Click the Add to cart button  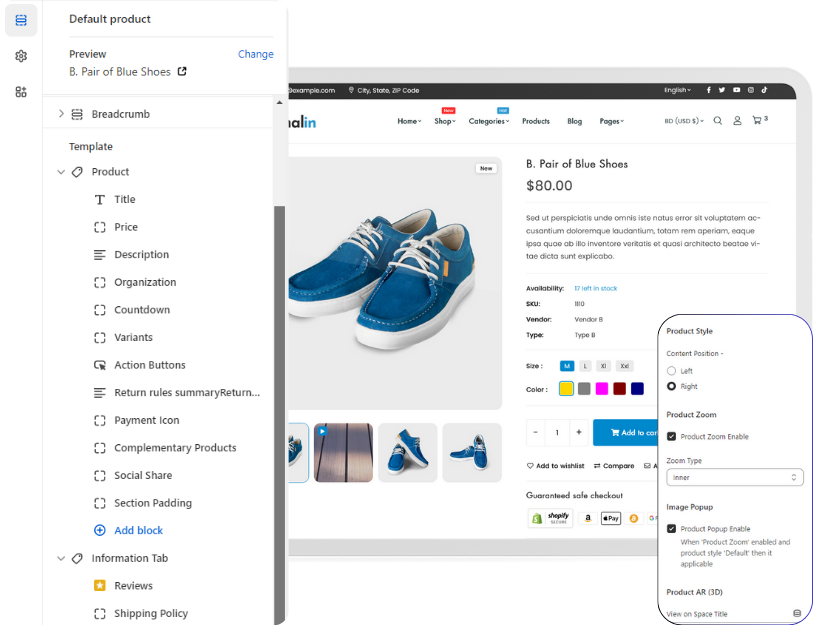625,432
